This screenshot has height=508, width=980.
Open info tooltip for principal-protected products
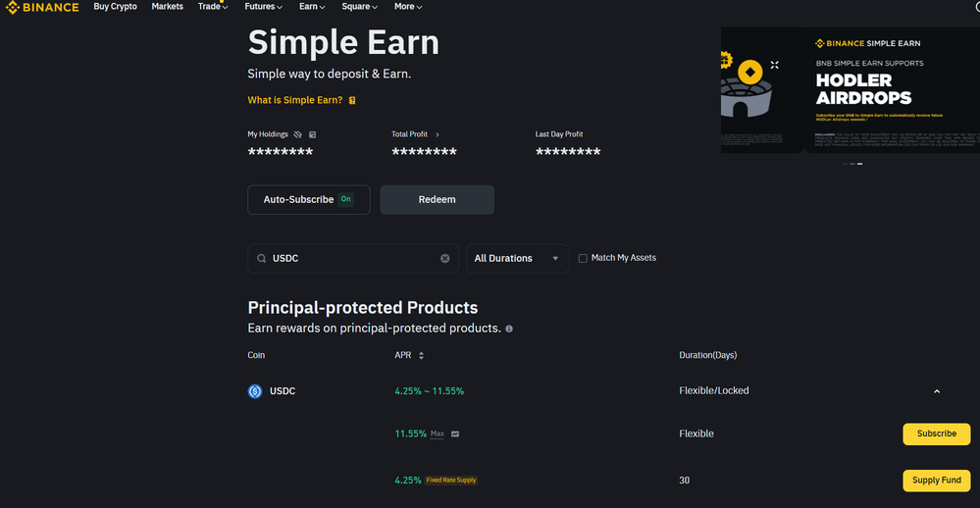pos(509,329)
